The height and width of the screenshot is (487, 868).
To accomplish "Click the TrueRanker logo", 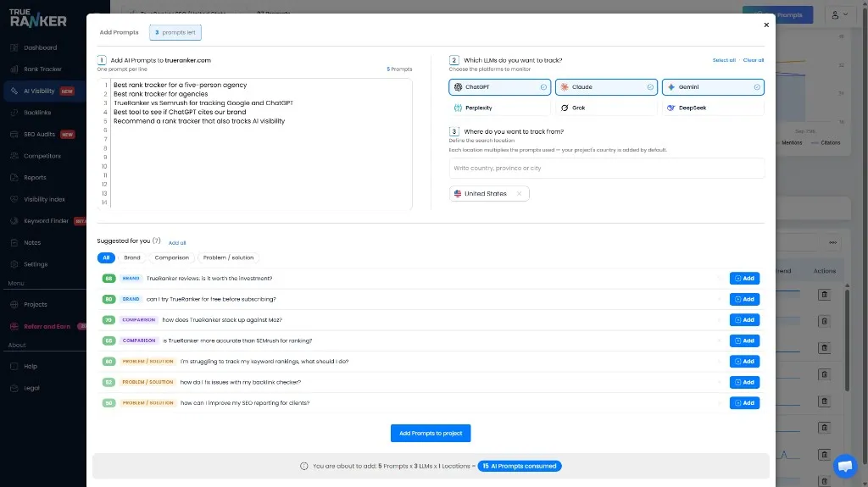I will (37, 18).
